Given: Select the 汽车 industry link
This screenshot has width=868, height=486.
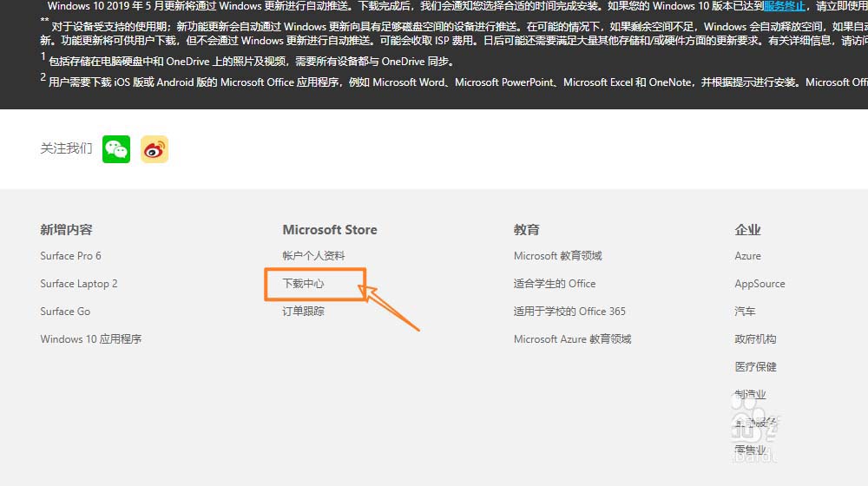Looking at the screenshot, I should 745,312.
